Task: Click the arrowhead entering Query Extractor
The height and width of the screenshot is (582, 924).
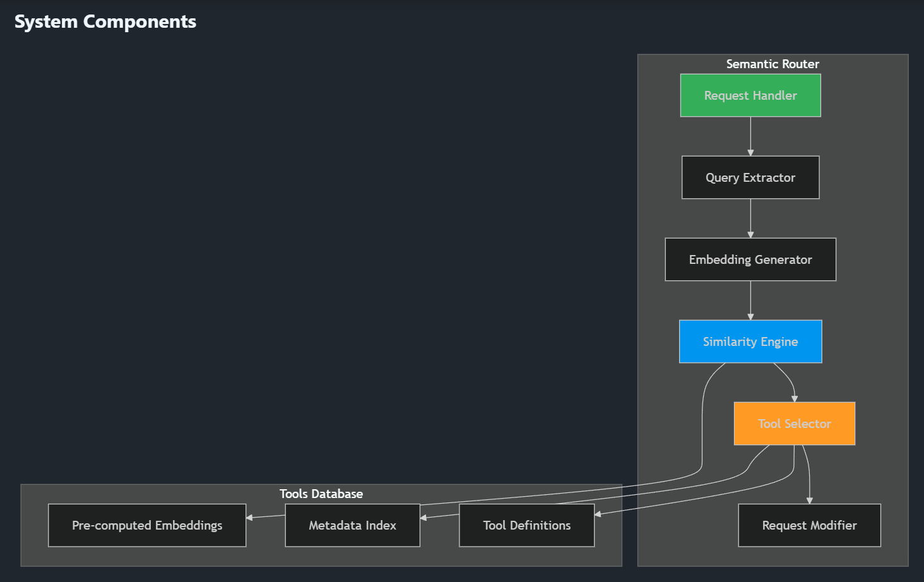Action: pyautogui.click(x=750, y=152)
